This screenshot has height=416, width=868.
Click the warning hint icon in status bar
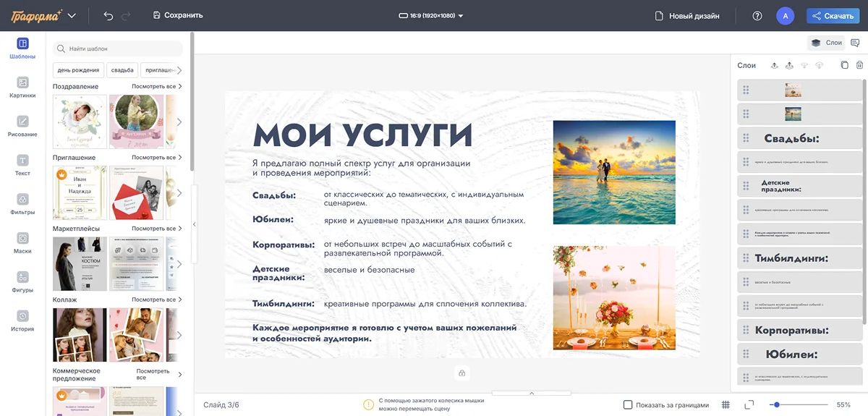coord(369,404)
